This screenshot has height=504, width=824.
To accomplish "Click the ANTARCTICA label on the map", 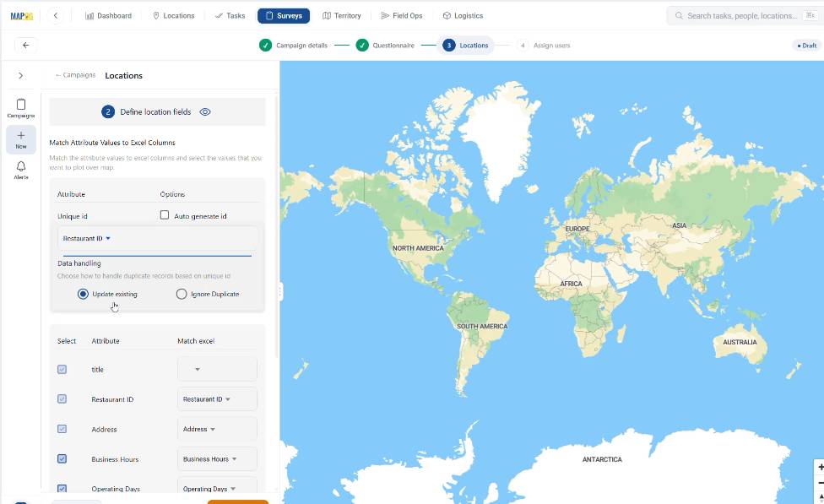I will (602, 459).
